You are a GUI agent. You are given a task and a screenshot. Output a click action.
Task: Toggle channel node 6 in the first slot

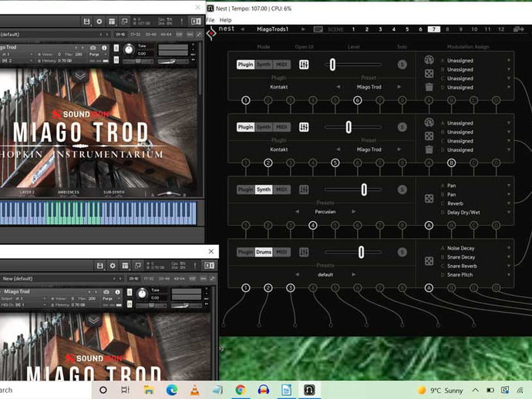click(357, 100)
